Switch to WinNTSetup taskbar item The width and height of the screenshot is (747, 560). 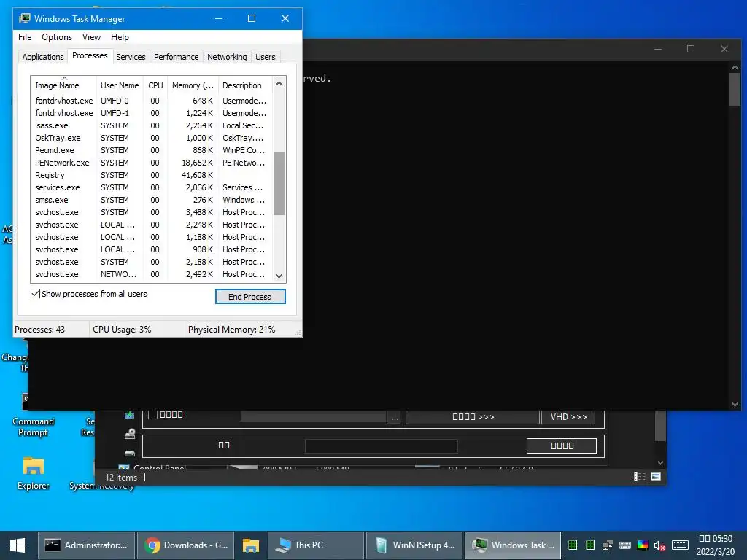point(414,545)
